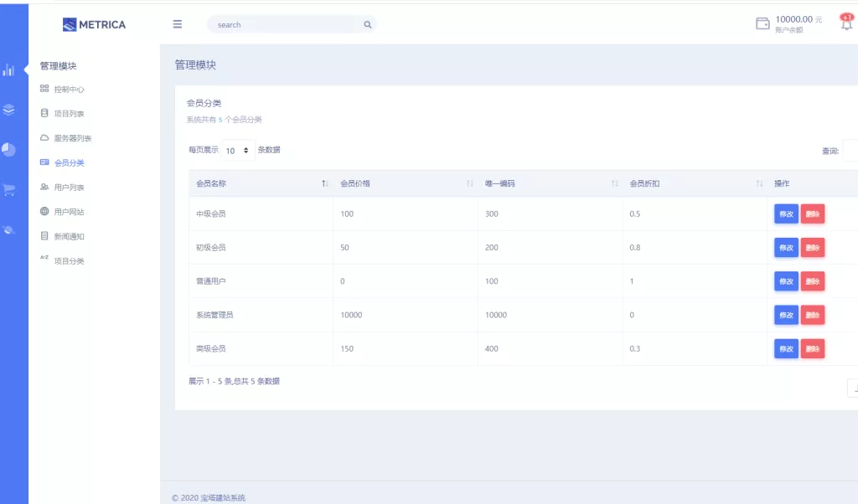The height and width of the screenshot is (504, 858).
Task: Click the search magnifier icon
Action: pos(367,25)
